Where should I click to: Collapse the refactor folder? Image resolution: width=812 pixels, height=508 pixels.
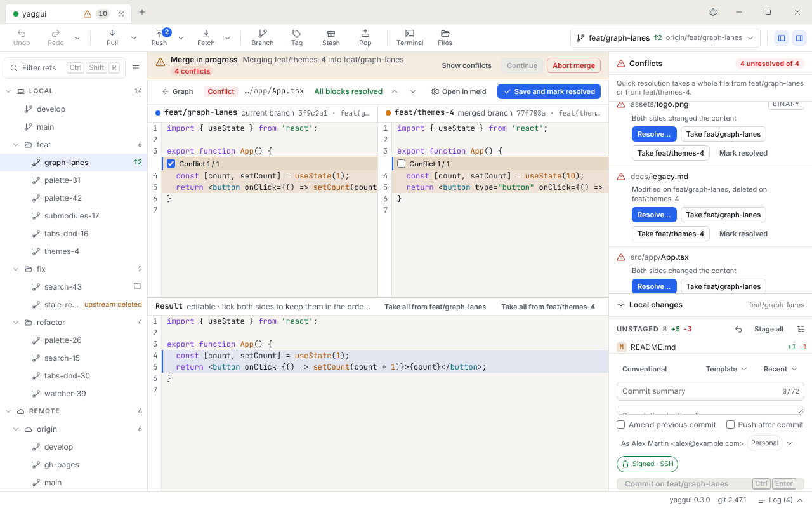tap(16, 323)
